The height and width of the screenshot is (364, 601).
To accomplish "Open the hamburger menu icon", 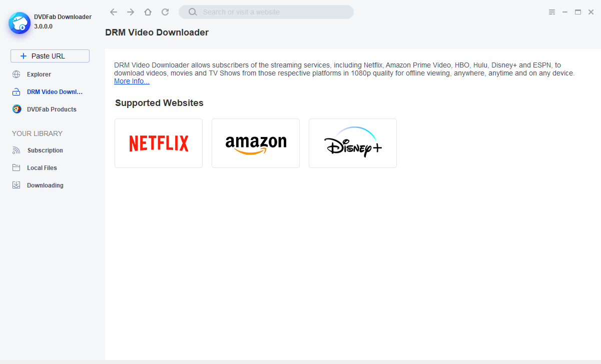I will point(552,12).
